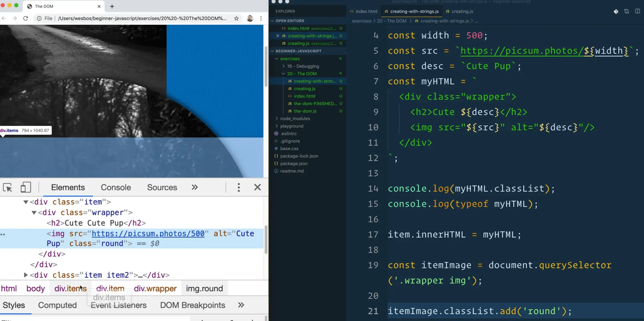Viewport: 644px width, 321px height.
Task: Click the inspect element picker icon
Action: [x=8, y=187]
